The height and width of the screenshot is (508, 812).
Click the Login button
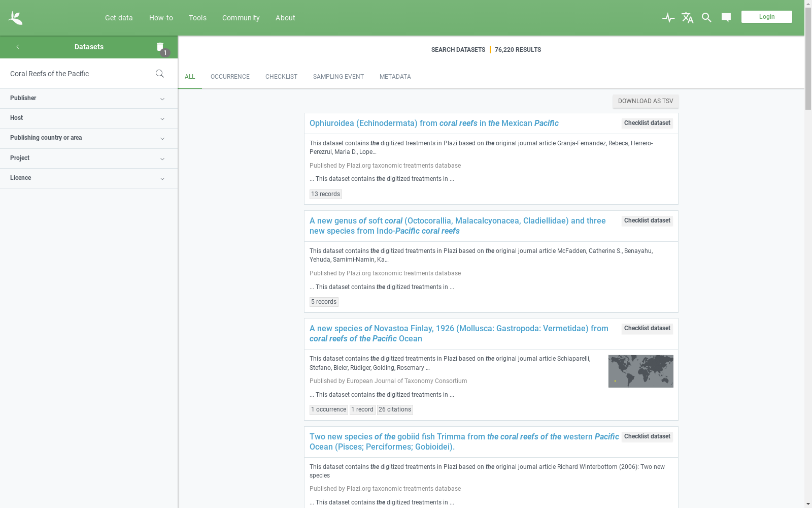point(766,17)
